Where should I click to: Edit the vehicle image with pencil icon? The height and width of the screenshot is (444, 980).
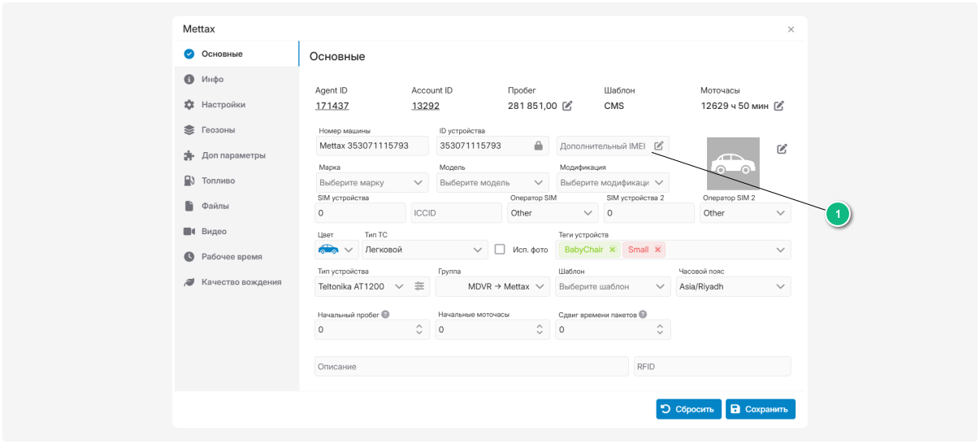[x=782, y=149]
